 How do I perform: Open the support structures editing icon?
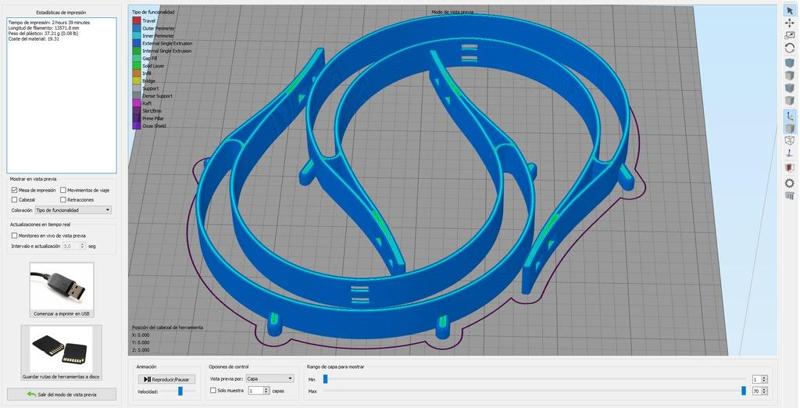click(789, 195)
